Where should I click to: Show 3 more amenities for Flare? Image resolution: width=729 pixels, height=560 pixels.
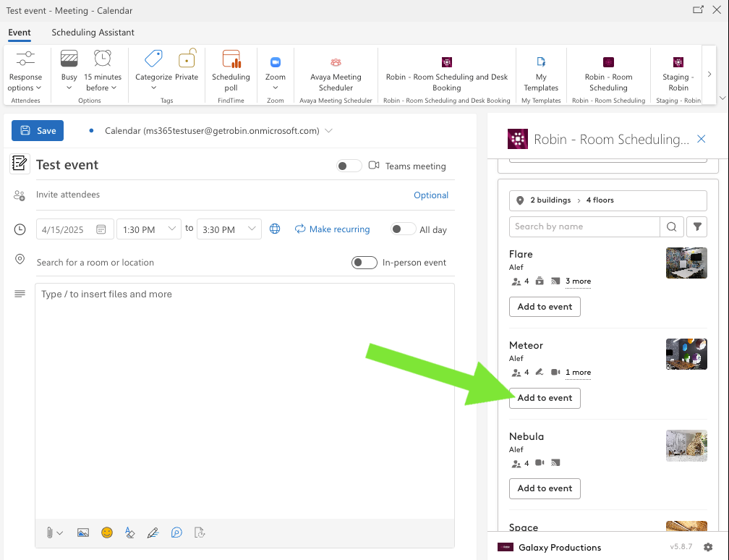click(578, 281)
